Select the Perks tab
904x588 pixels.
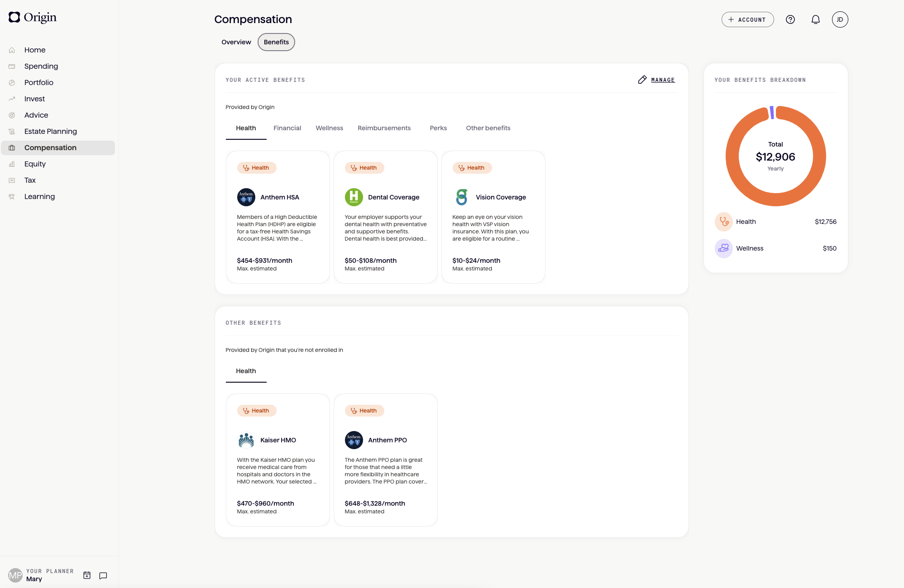[438, 128]
